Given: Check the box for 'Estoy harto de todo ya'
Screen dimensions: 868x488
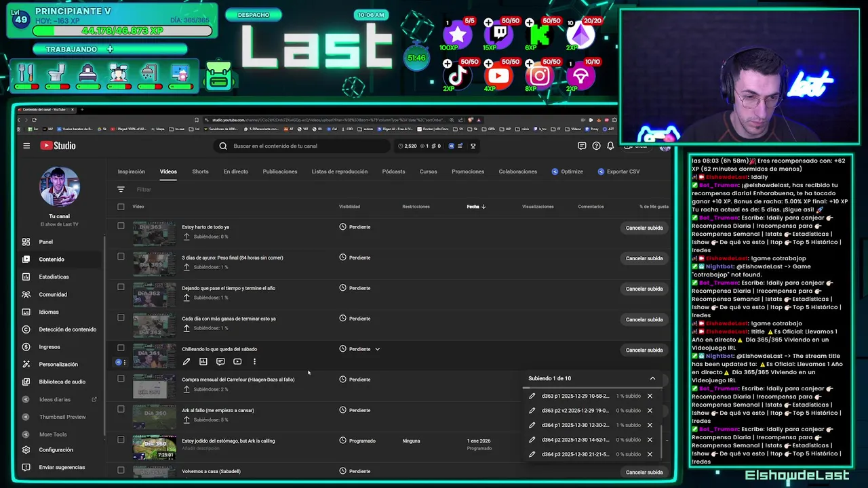Looking at the screenshot, I should pyautogui.click(x=121, y=226).
